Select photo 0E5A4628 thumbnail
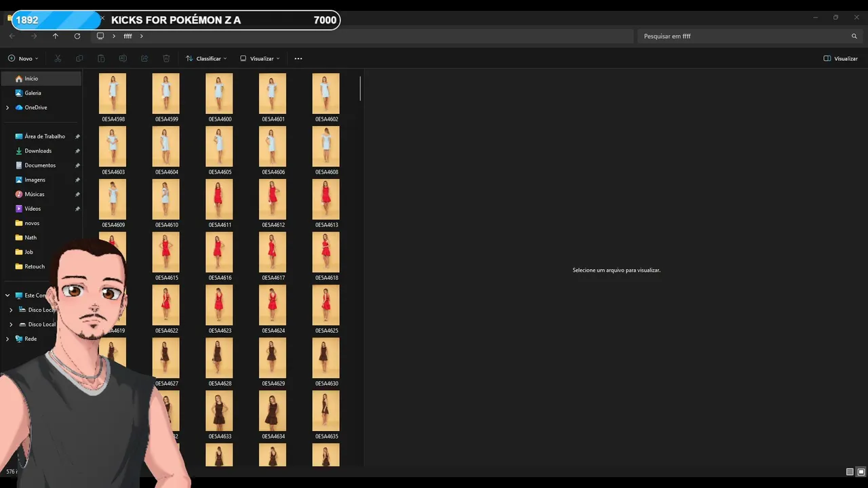The width and height of the screenshot is (868, 488). [x=219, y=358]
